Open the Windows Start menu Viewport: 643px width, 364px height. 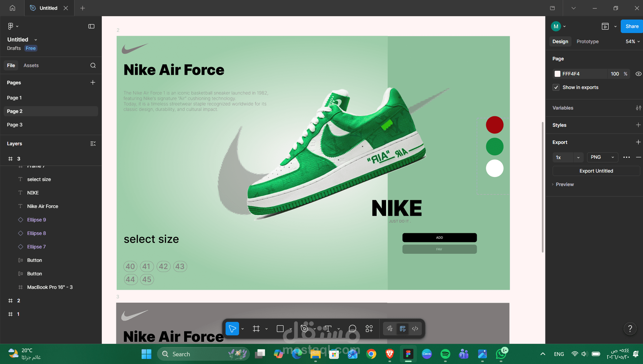(146, 354)
